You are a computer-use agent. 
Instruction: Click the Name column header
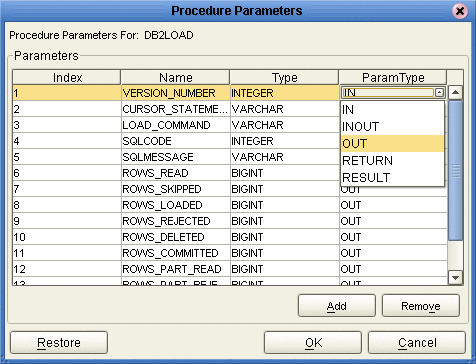[175, 78]
